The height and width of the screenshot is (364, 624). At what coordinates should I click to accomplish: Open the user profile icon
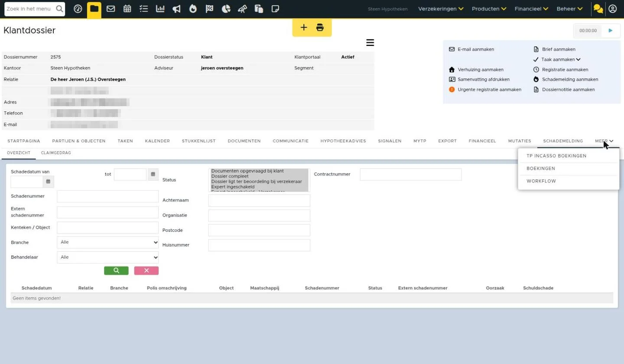click(x=612, y=9)
